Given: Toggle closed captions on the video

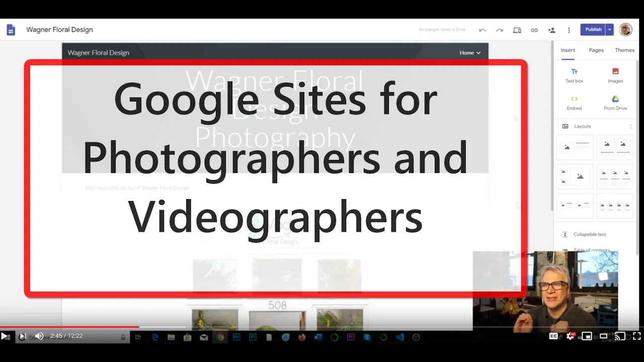Looking at the screenshot, I should 553,336.
